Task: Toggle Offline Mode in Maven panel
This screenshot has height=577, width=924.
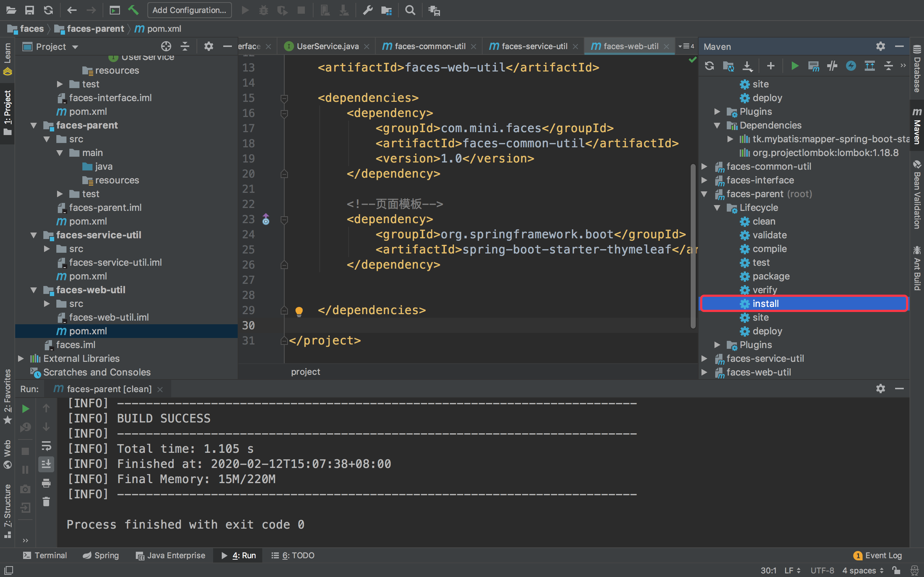Action: click(851, 66)
